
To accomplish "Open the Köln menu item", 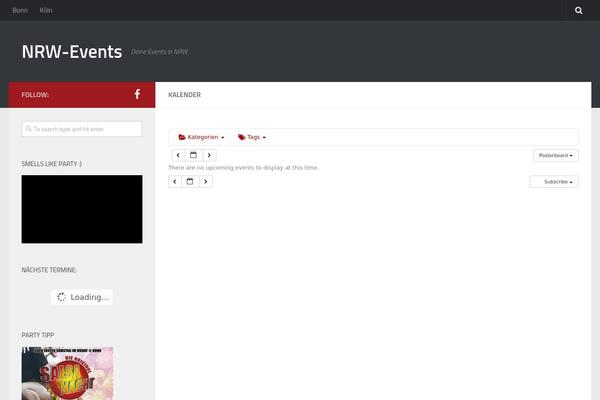I will tap(46, 10).
